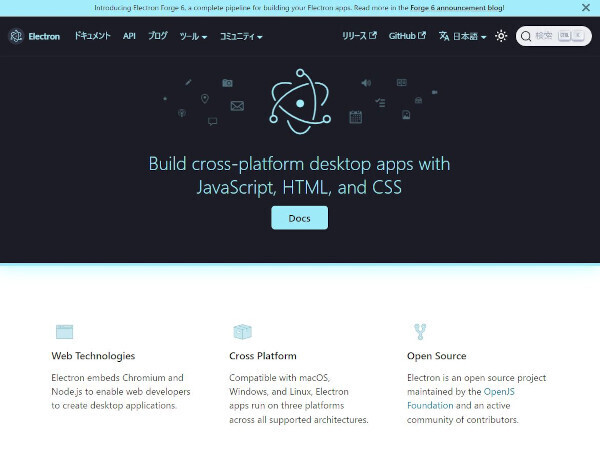Click the Cross Platform box icon
Image resolution: width=600 pixels, height=470 pixels.
coord(243,331)
